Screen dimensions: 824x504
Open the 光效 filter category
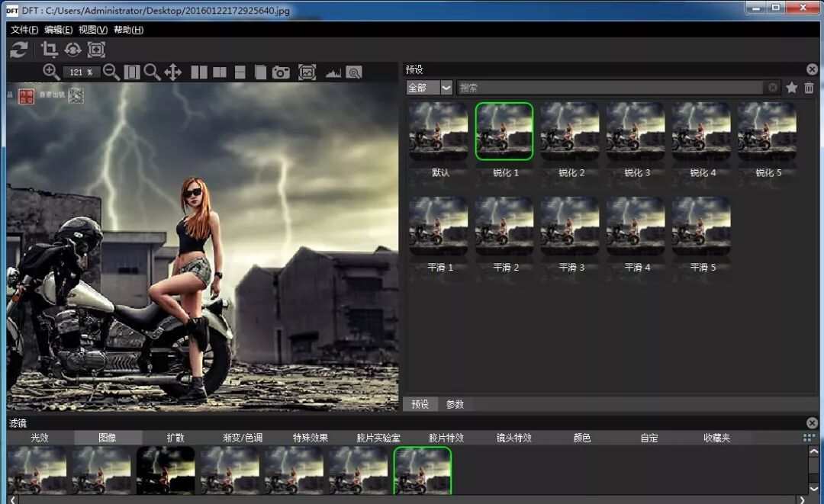40,438
